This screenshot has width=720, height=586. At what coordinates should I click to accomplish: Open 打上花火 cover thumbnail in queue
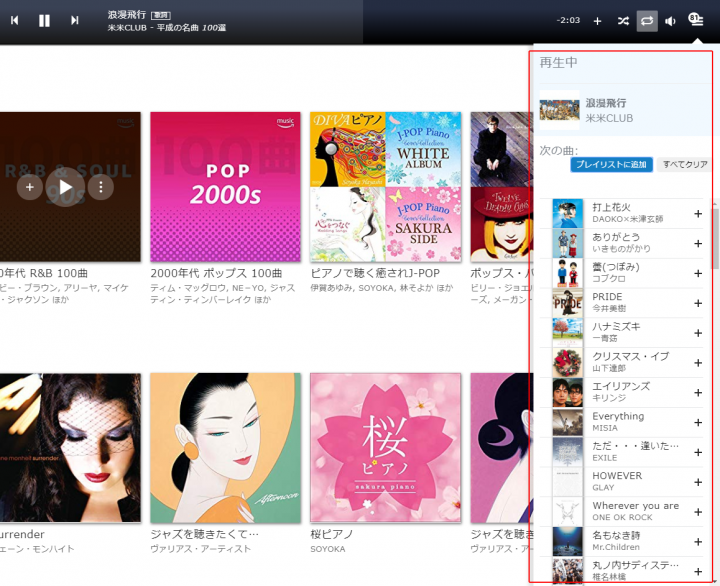[x=568, y=214]
